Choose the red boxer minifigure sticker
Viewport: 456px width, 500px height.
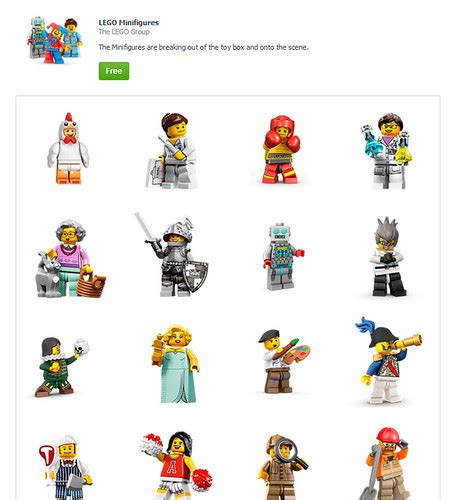tap(282, 150)
